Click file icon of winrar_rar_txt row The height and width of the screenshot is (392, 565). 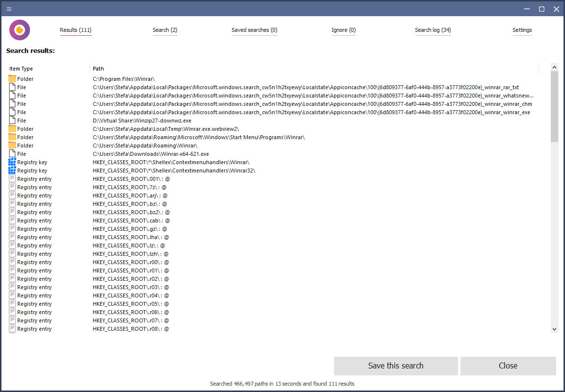[12, 87]
